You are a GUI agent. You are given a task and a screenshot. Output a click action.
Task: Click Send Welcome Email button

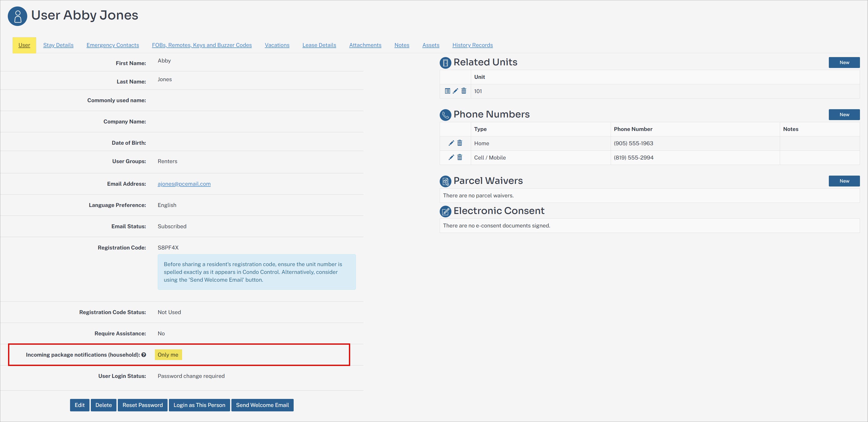262,405
